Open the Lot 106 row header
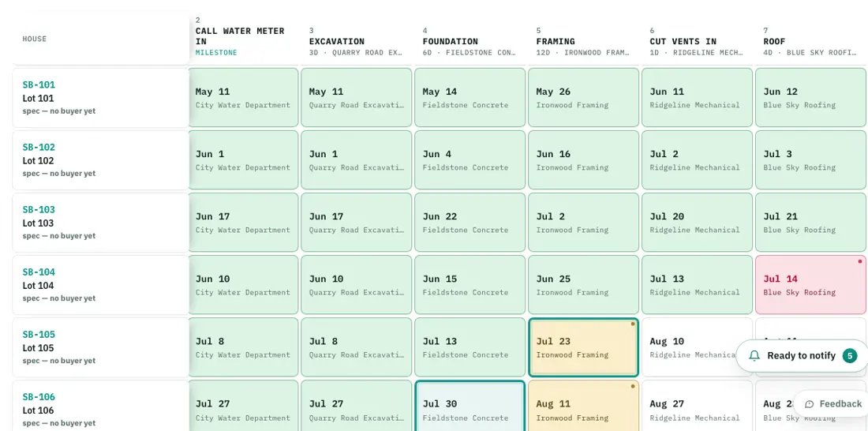 click(x=101, y=406)
